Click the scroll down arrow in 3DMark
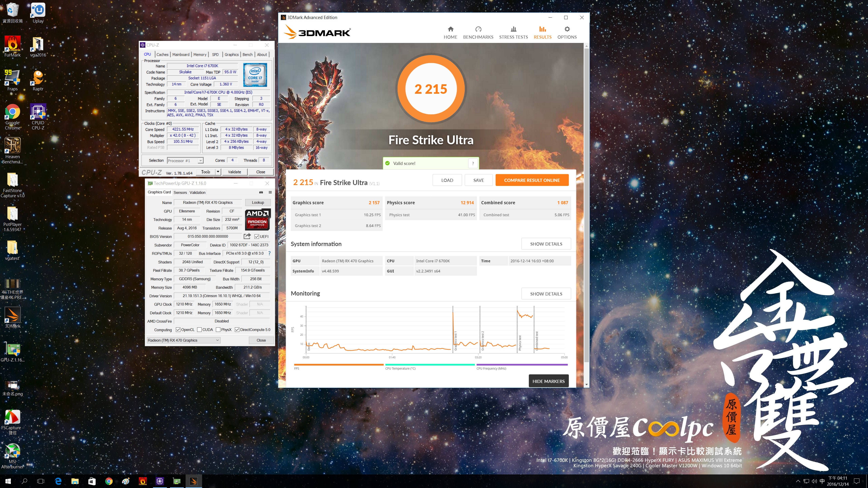868x488 pixels. (586, 384)
